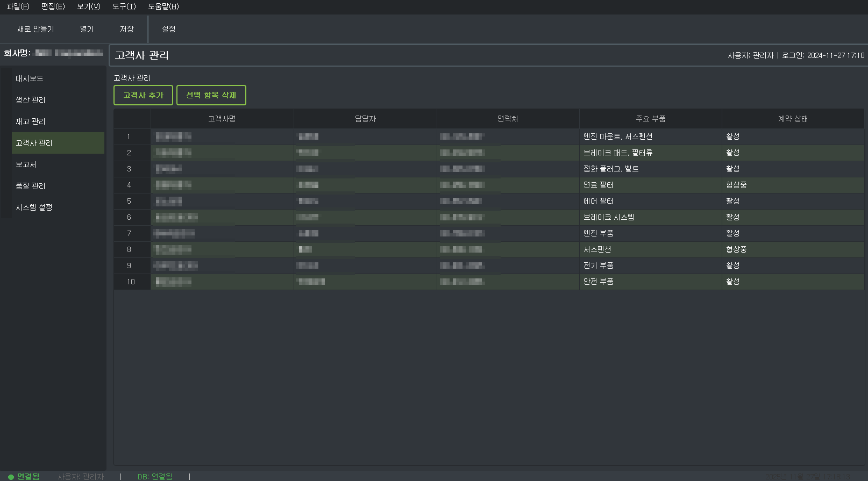Image resolution: width=868 pixels, height=481 pixels.
Task: Open the 도구(T) menu
Action: pos(124,6)
